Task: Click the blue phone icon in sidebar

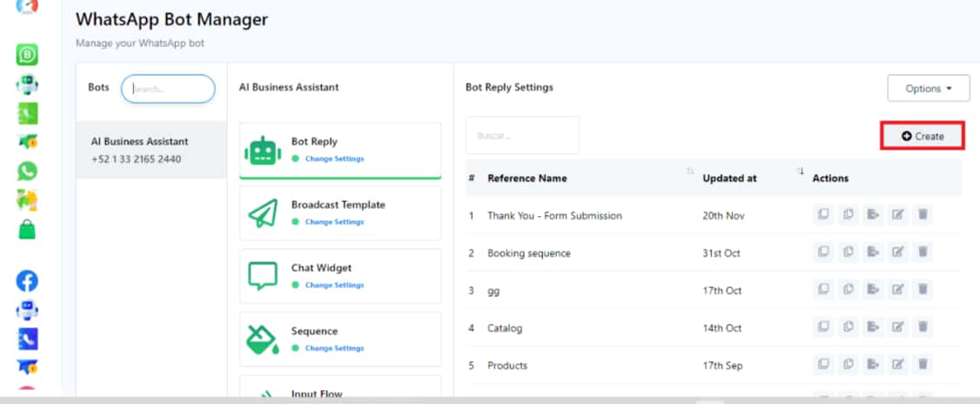Action: click(x=27, y=338)
